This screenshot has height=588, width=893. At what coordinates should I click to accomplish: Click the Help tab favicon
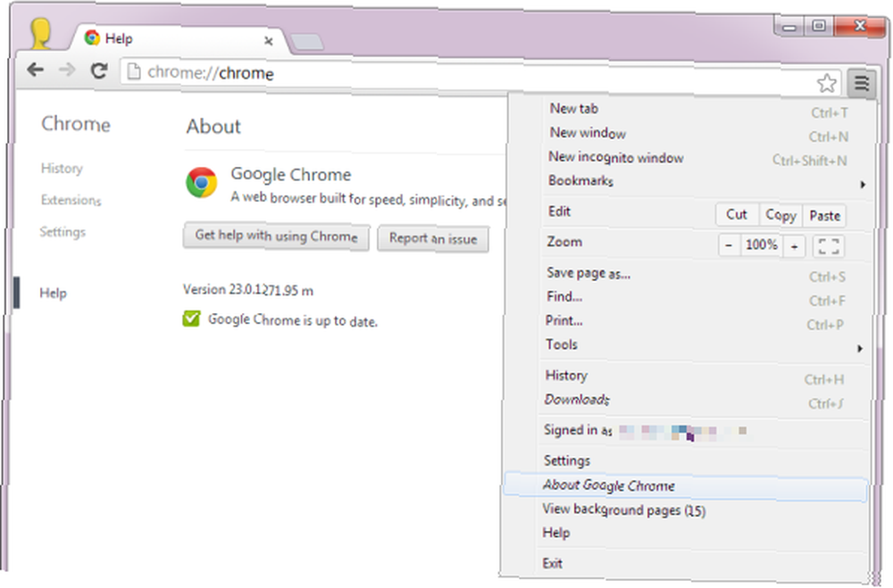point(92,38)
